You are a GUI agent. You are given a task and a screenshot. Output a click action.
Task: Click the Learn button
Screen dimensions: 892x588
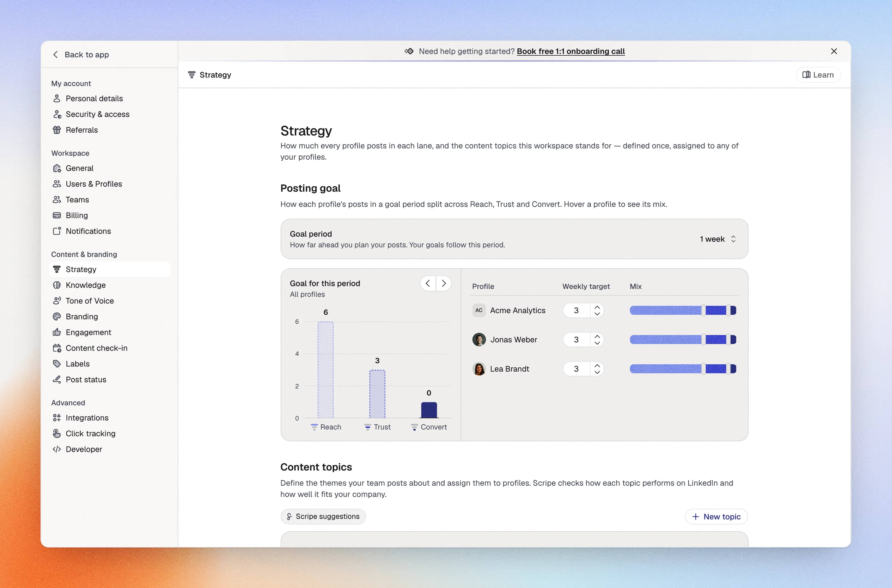(x=818, y=75)
